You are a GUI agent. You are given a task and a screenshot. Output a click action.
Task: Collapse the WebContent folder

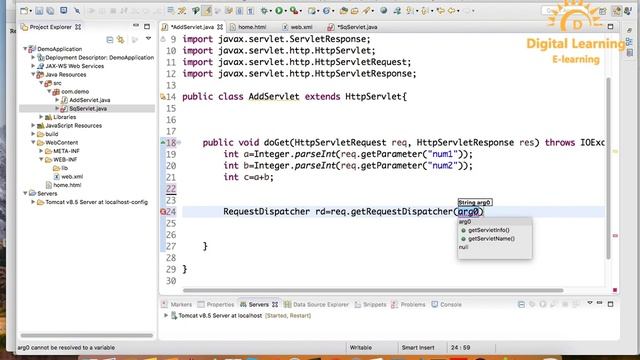33,142
